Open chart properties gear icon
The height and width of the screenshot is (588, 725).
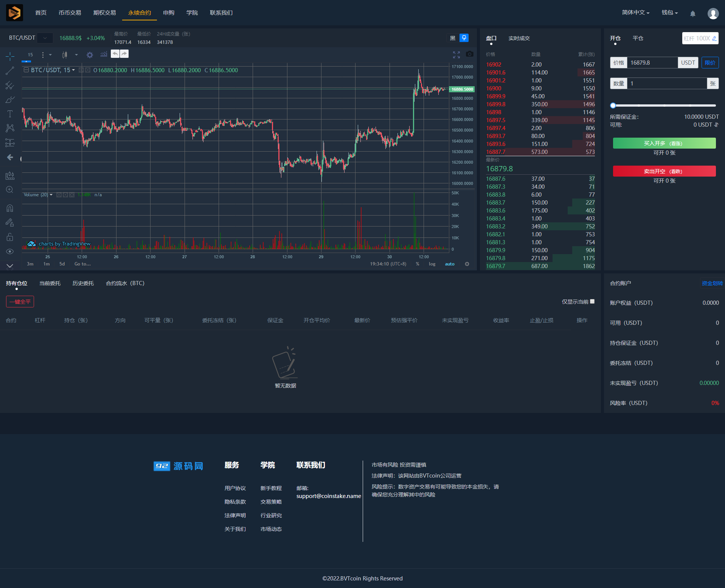coord(90,55)
